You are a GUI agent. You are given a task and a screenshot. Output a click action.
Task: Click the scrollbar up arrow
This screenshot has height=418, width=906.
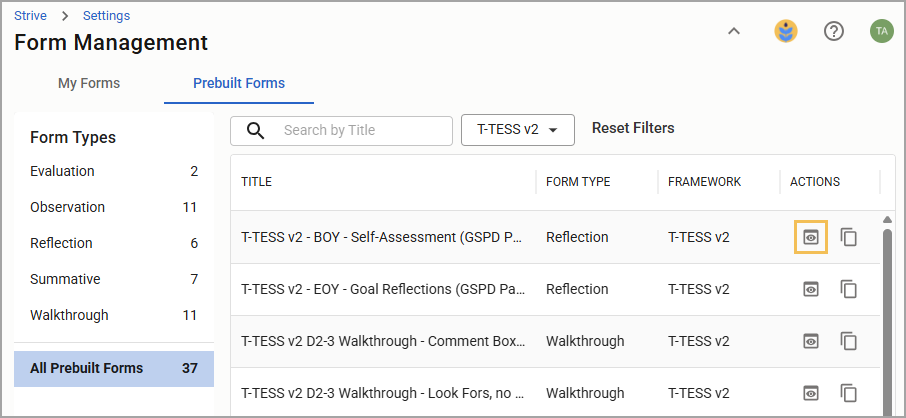pyautogui.click(x=888, y=219)
